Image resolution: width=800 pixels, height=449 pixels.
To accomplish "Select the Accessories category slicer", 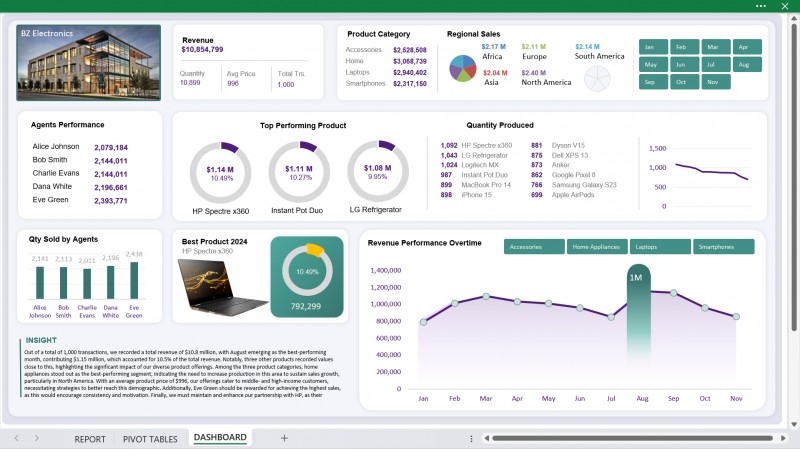I will click(x=534, y=246).
